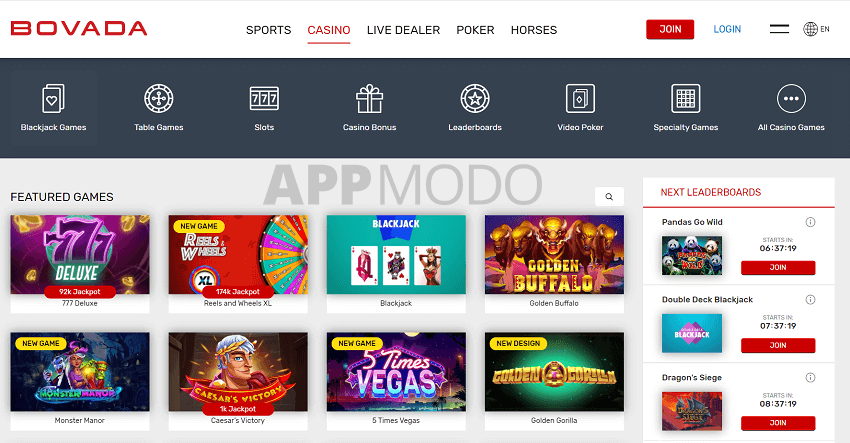850x443 pixels.
Task: Launch the 5 Times Vegas game thumbnail
Action: point(396,372)
